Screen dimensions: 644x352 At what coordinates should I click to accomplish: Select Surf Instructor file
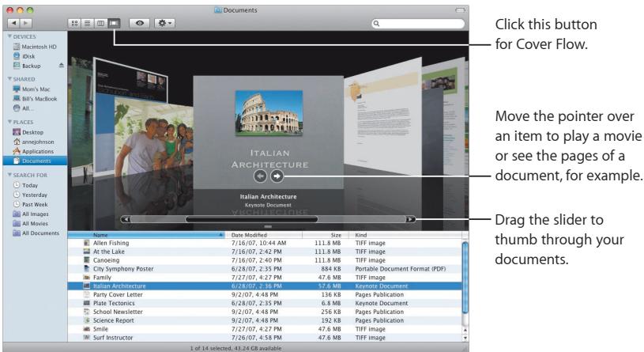[x=265, y=338]
